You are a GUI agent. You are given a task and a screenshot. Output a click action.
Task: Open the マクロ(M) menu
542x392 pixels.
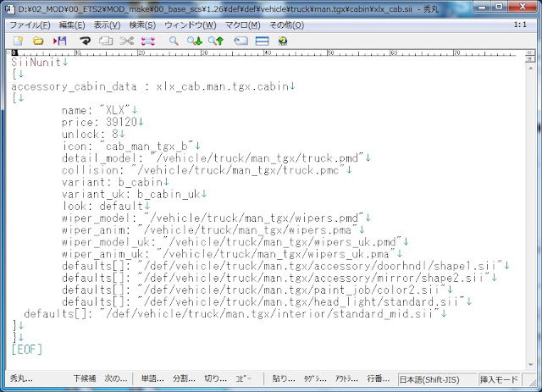[243, 25]
